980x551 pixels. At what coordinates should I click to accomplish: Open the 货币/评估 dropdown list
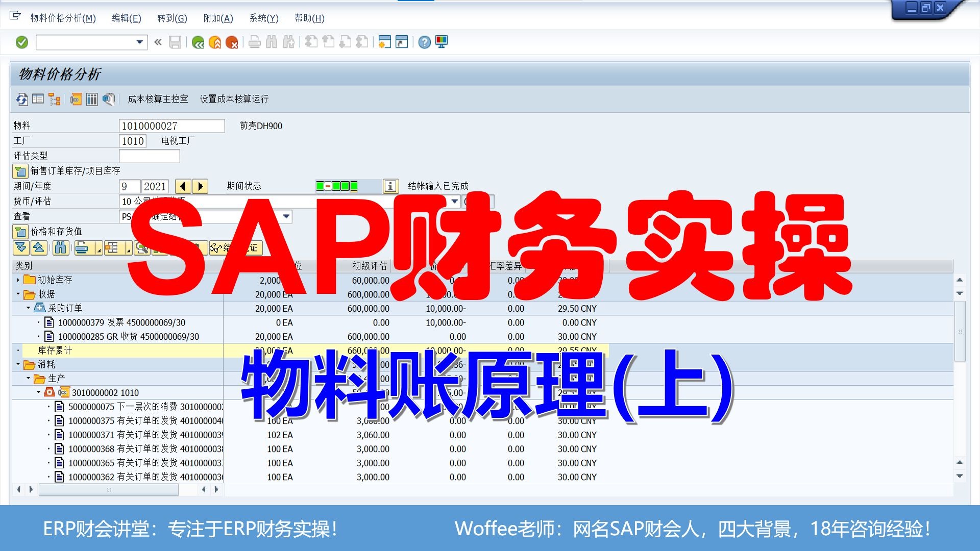tap(453, 201)
